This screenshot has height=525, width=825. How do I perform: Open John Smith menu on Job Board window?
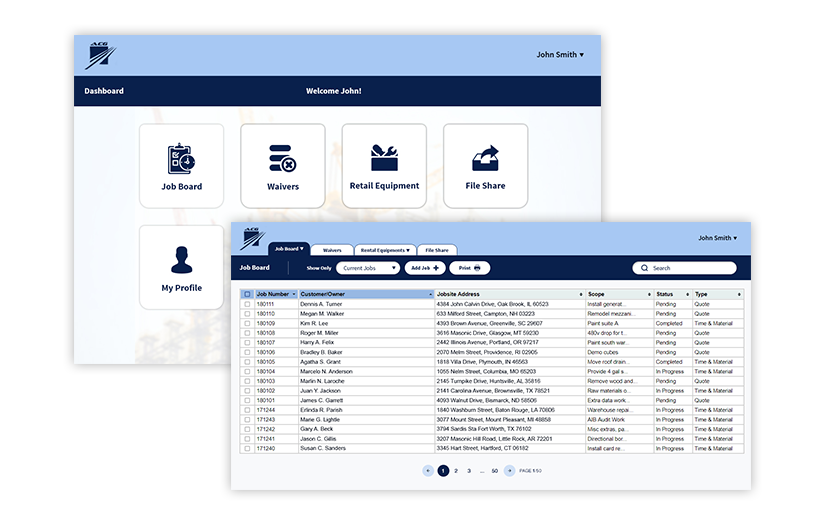tap(717, 238)
